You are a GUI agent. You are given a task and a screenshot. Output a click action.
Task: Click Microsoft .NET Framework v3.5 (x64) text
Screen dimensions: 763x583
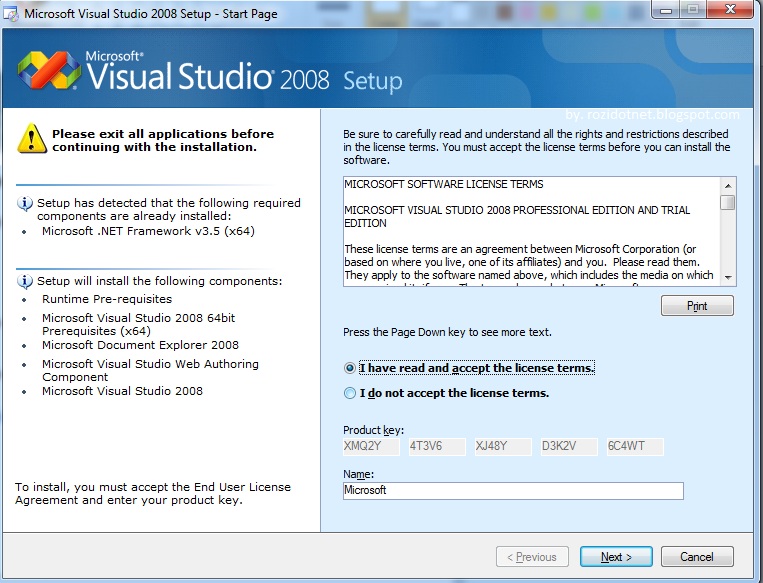pos(148,231)
